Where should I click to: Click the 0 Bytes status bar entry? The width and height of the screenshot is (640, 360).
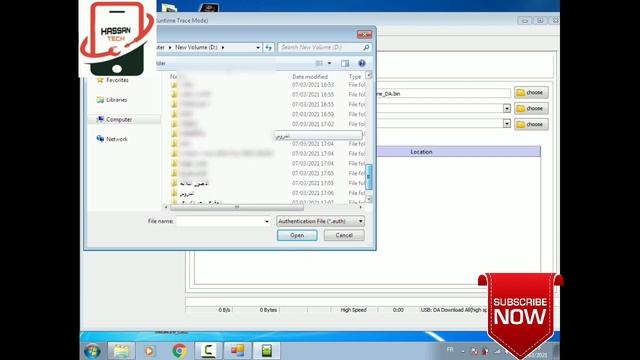268,310
